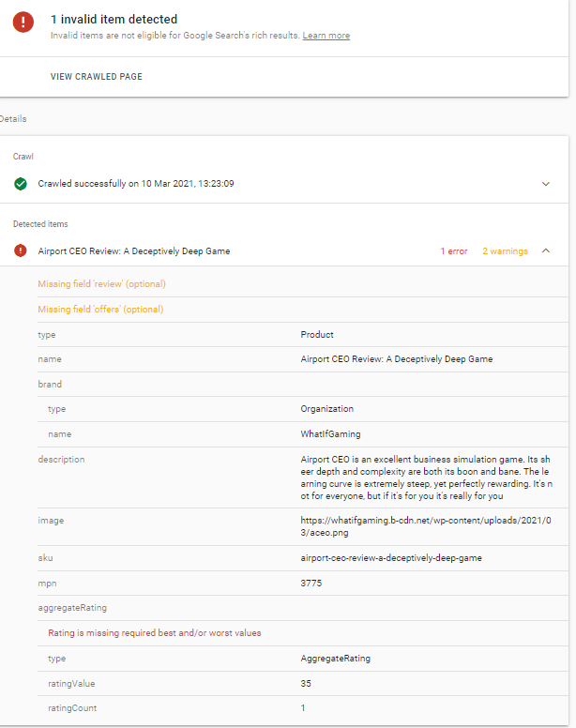Click the '1 invalid item detected' heading
Viewport: 576px width, 728px height.
click(x=114, y=19)
